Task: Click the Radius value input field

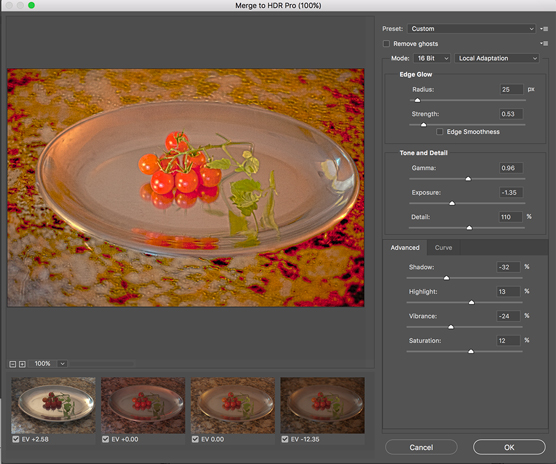Action: 511,89
